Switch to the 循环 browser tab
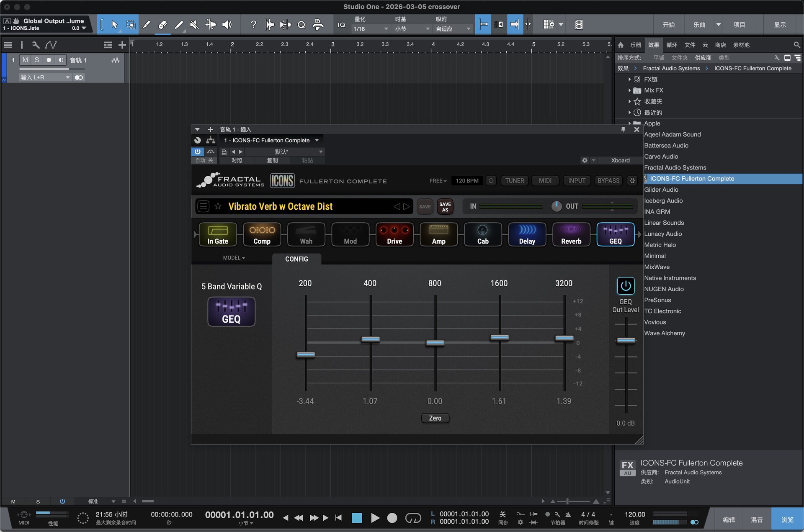This screenshot has width=804, height=532. [671, 45]
